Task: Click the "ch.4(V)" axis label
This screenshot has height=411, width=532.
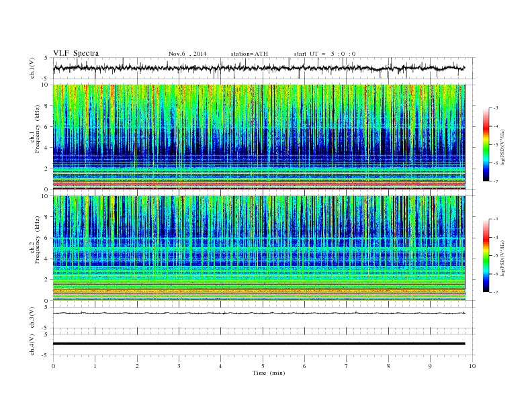Action: (x=32, y=345)
